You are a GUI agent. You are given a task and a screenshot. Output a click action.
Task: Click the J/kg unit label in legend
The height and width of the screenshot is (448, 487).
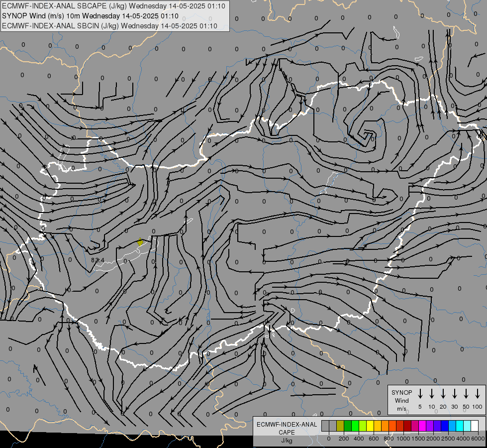(x=287, y=441)
